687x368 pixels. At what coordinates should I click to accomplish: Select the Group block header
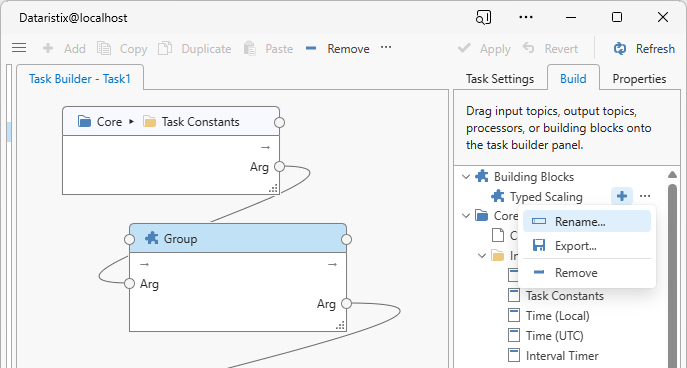coord(238,238)
